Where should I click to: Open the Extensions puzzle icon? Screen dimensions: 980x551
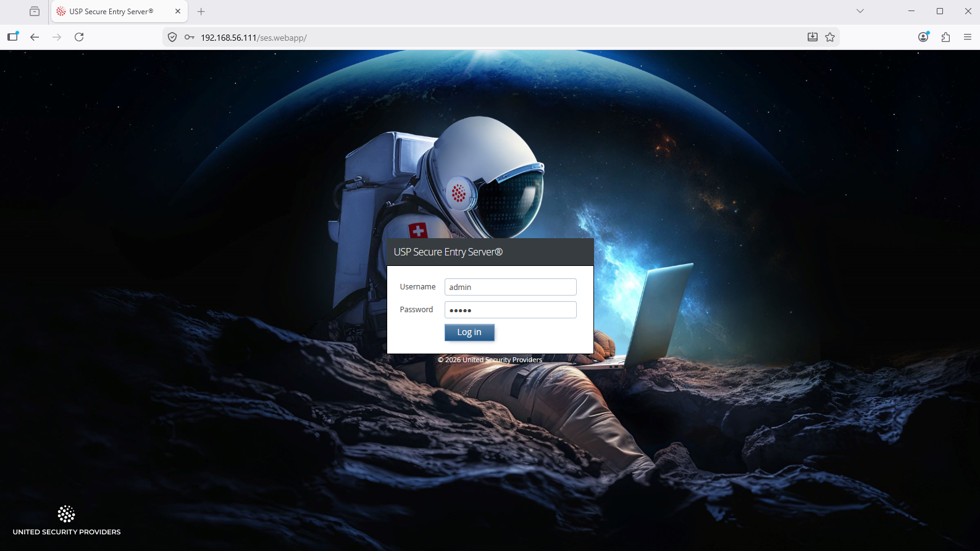pyautogui.click(x=945, y=37)
